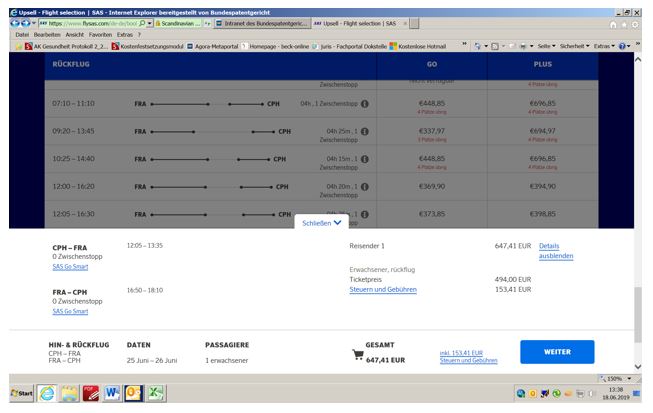Open juris - Fachportal Dokstelle favorite
The height and width of the screenshot is (413, 653).
point(349,46)
